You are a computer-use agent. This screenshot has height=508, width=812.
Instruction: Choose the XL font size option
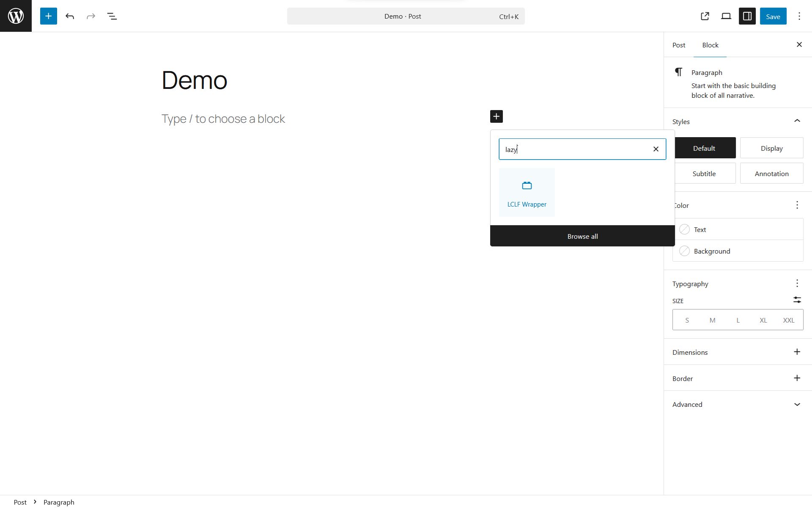[x=763, y=320]
